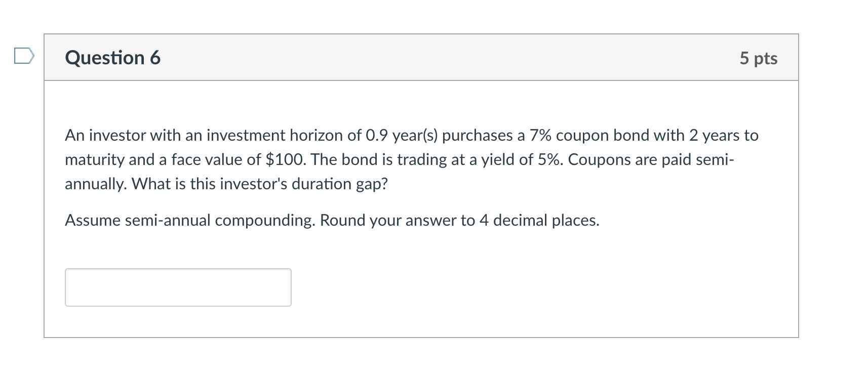Click the 5 pts points label
The width and height of the screenshot is (868, 376).
point(758,58)
